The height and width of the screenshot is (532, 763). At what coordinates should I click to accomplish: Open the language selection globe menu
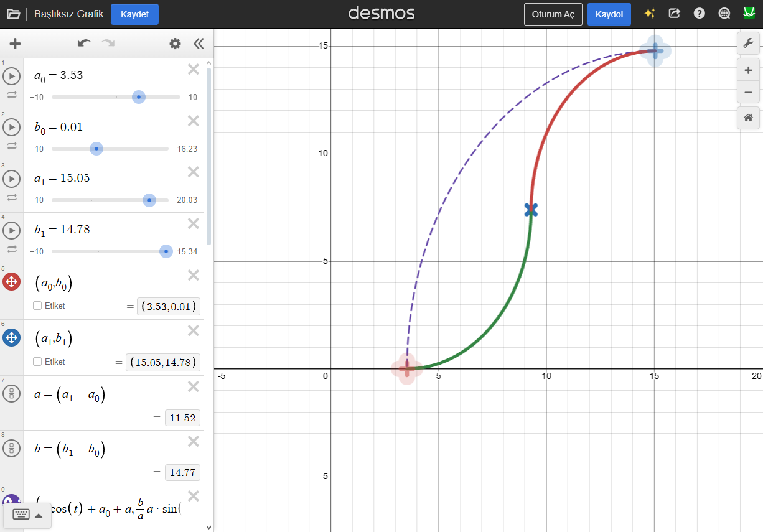point(724,14)
